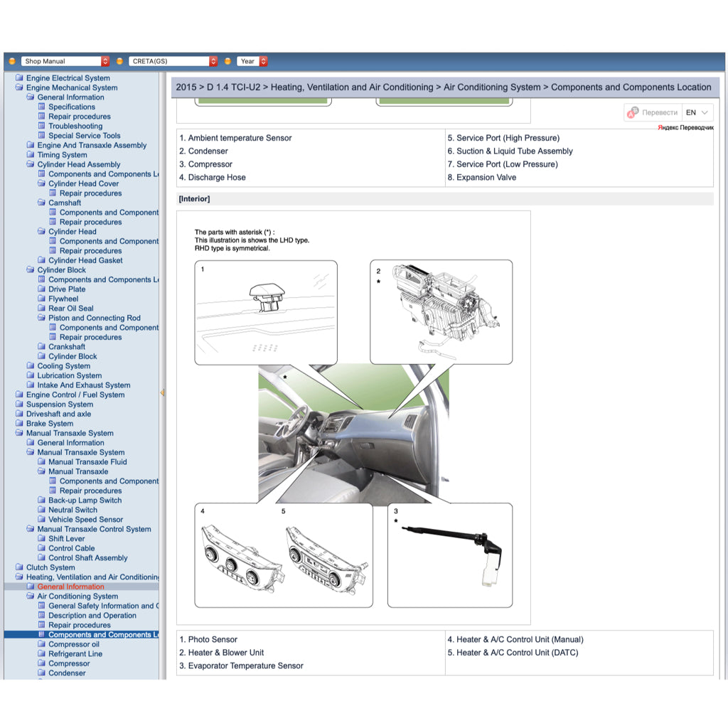
Task: Click the document icon beside Specifications
Action: [x=42, y=107]
